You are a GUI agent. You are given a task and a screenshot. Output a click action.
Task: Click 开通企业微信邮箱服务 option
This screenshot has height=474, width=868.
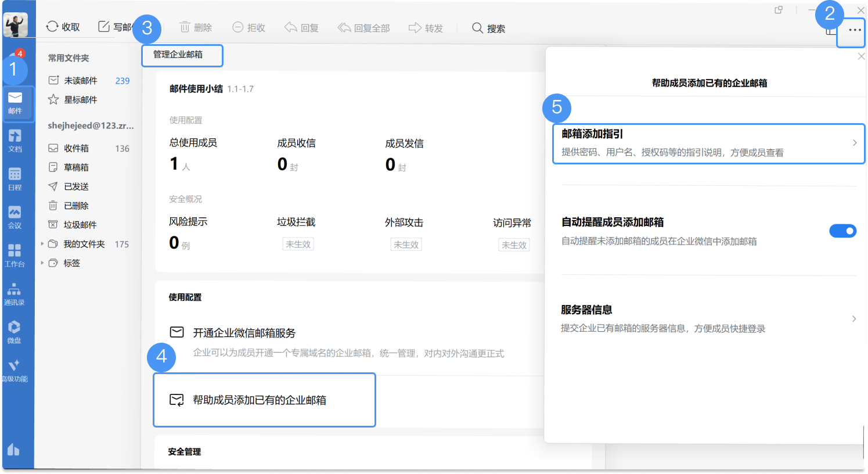(x=244, y=333)
